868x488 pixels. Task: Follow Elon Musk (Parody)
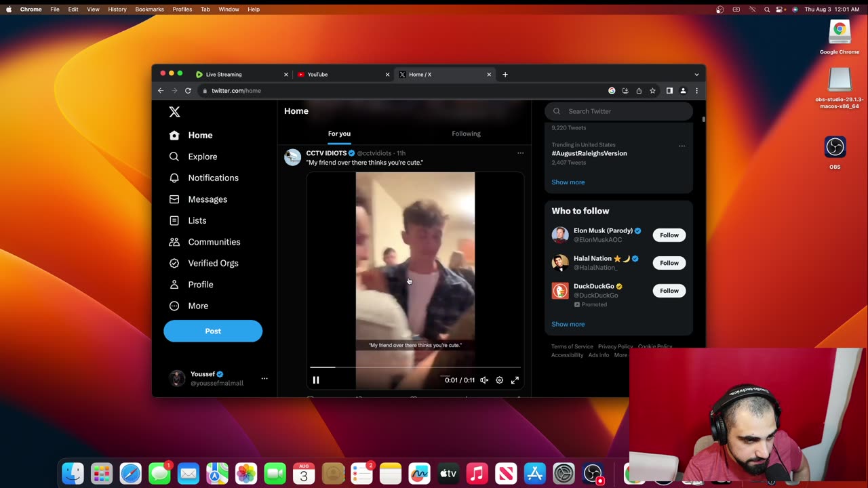[x=669, y=235]
